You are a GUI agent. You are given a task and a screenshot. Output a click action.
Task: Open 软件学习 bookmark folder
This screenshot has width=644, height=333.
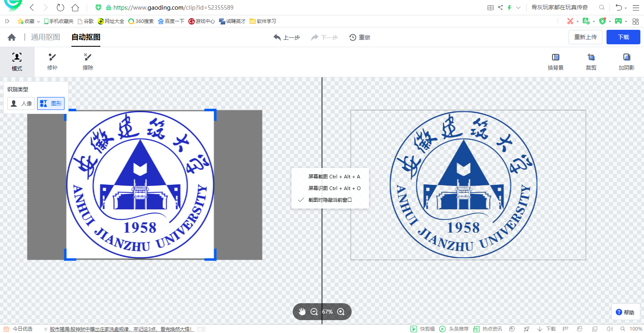click(263, 21)
